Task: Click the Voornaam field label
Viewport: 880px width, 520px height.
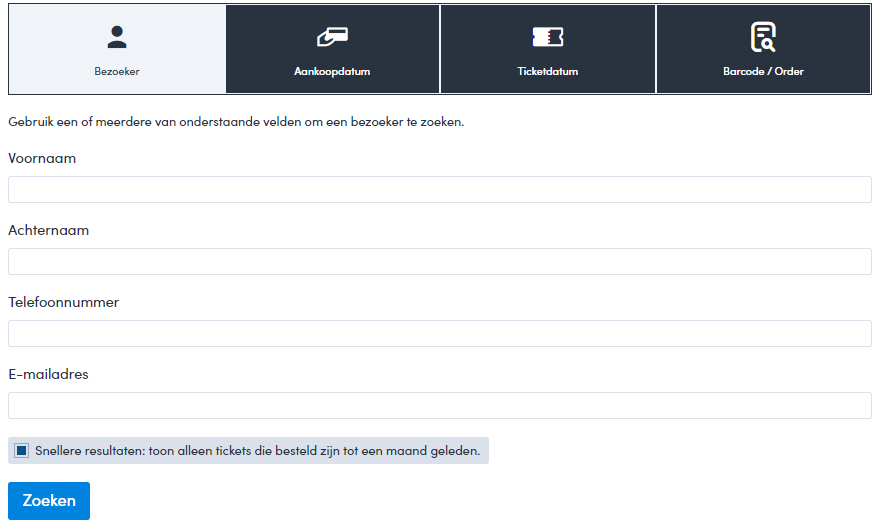Action: point(42,158)
